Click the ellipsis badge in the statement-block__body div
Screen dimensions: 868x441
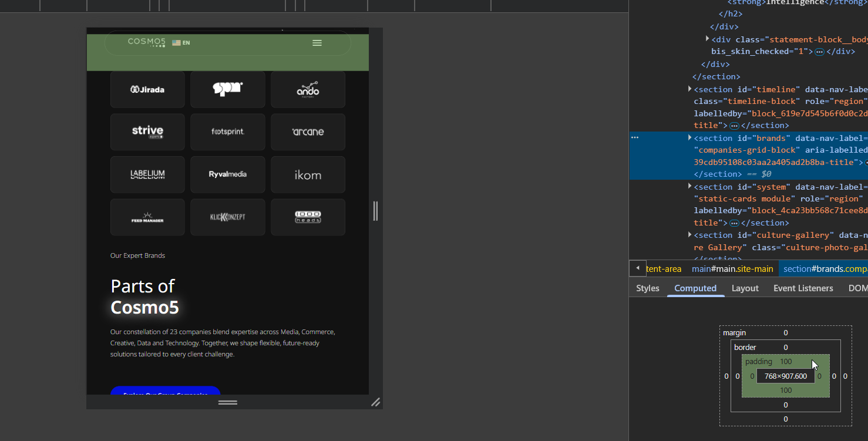point(820,52)
